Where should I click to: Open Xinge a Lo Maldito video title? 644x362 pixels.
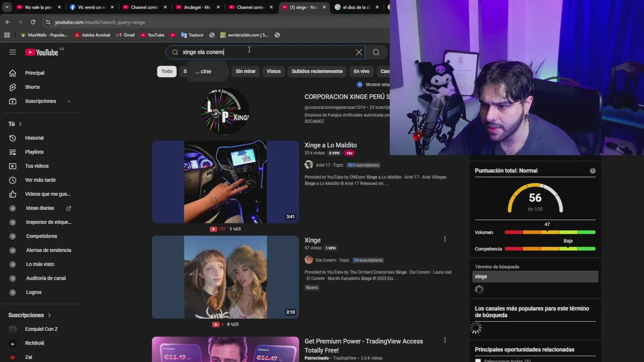click(x=331, y=145)
